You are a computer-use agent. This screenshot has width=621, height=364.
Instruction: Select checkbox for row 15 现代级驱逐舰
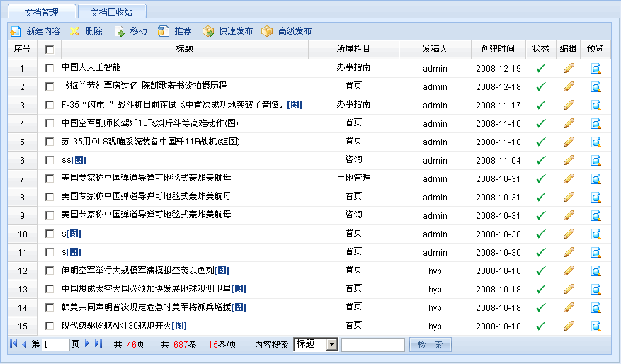click(50, 326)
